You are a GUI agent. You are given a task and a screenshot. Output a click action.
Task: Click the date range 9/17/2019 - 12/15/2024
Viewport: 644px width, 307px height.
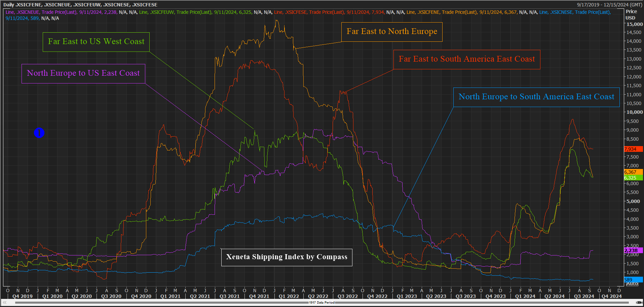[609, 5]
